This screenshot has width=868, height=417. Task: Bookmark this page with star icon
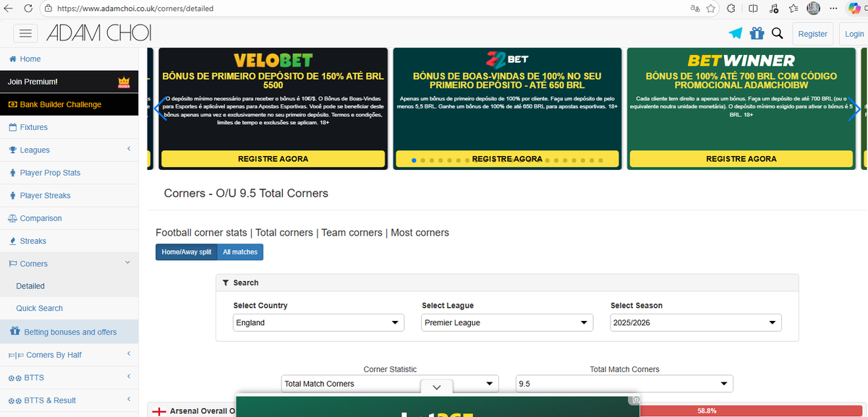click(x=711, y=9)
